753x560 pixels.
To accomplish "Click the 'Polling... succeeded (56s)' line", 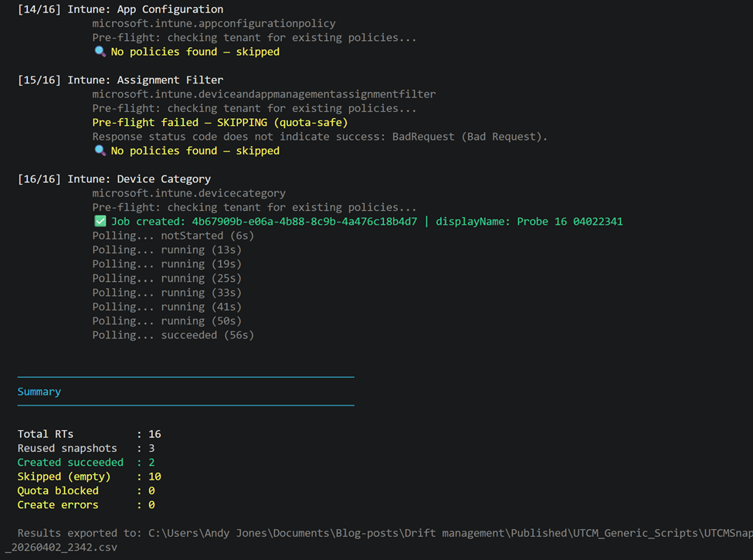I will (173, 335).
